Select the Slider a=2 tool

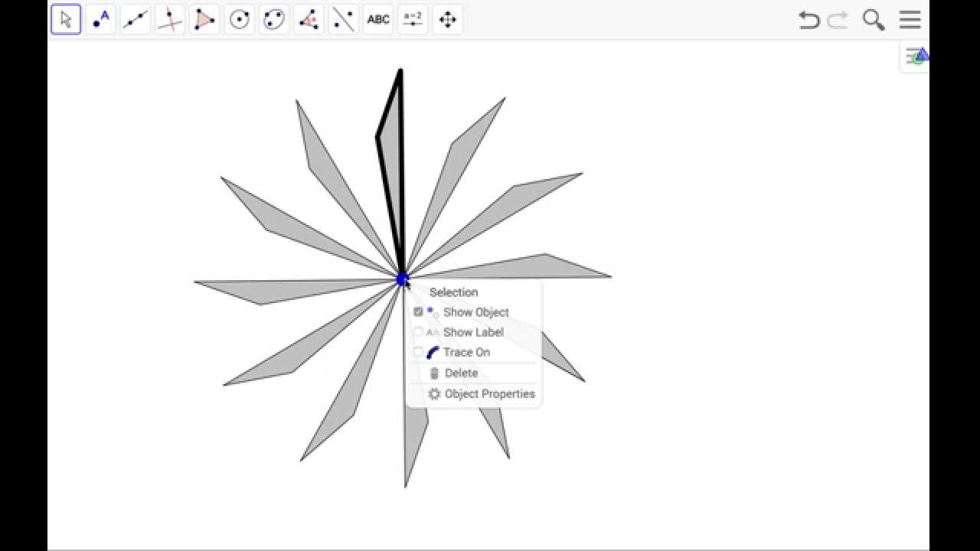coord(413,19)
